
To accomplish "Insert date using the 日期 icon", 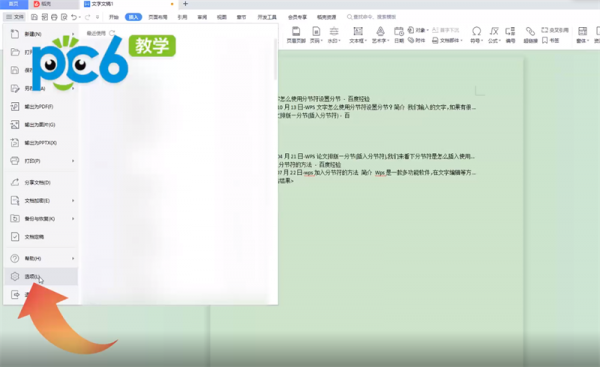I will pyautogui.click(x=399, y=34).
